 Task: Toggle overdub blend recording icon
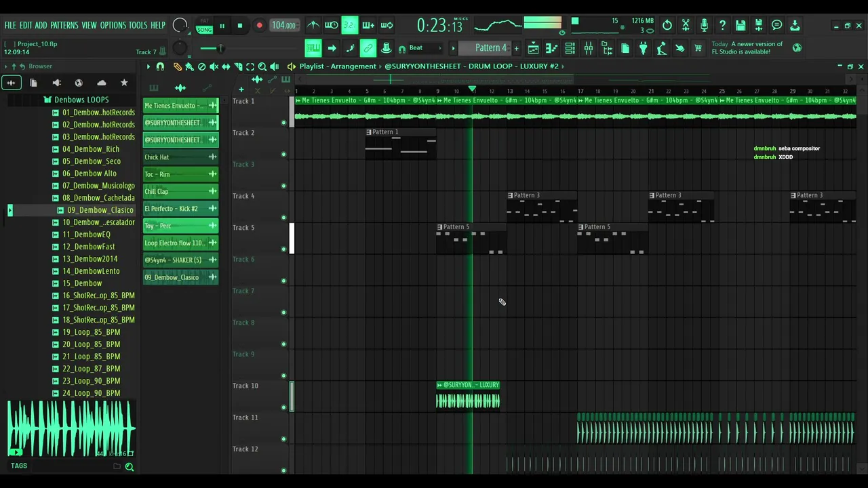tap(368, 25)
